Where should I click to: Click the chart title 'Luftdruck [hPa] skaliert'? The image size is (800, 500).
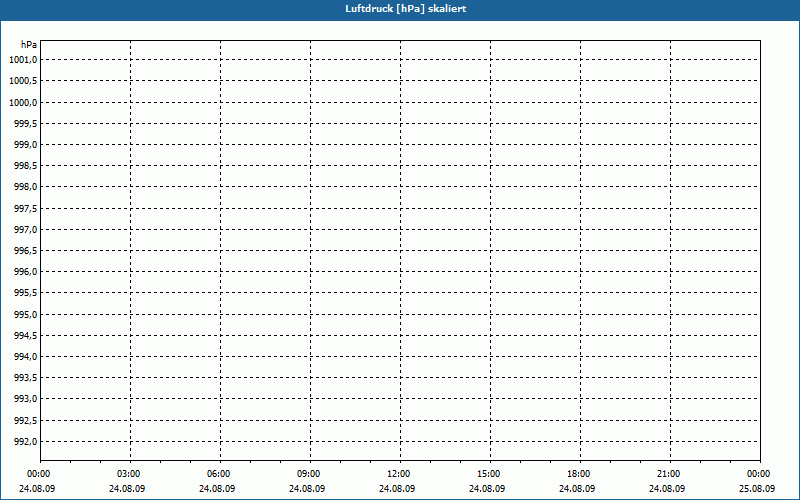point(399,8)
